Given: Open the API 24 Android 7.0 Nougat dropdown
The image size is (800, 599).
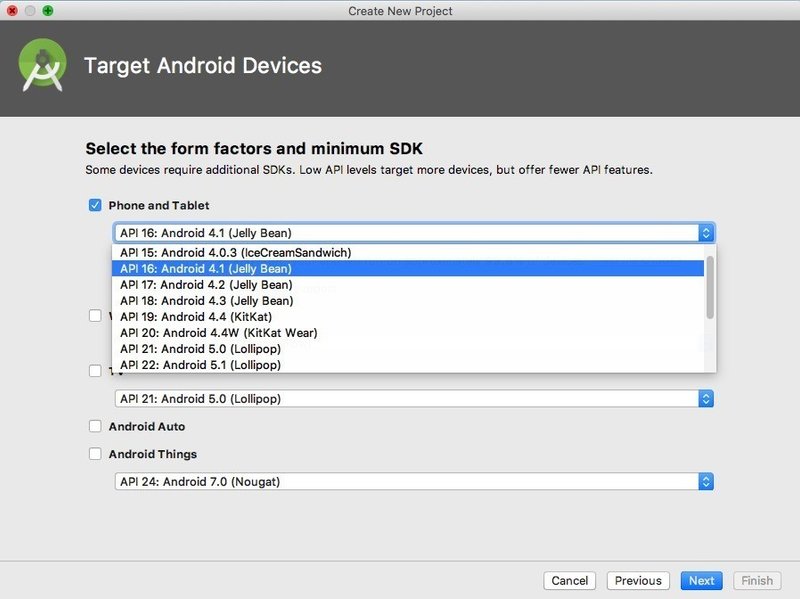Looking at the screenshot, I should pyautogui.click(x=414, y=482).
